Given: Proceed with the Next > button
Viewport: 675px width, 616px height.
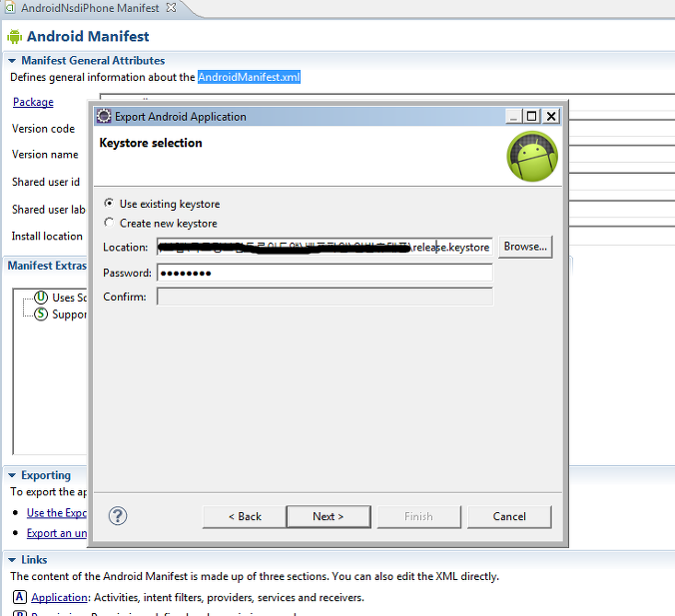Looking at the screenshot, I should (x=329, y=516).
